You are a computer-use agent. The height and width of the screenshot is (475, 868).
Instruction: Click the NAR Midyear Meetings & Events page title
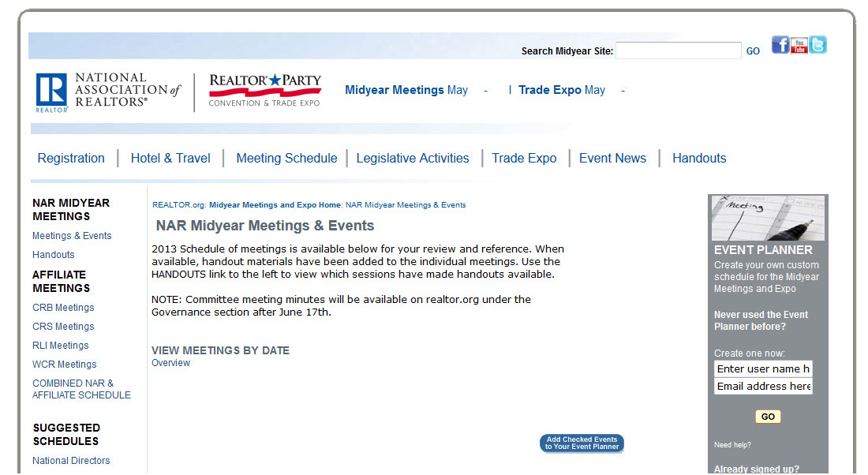point(265,226)
